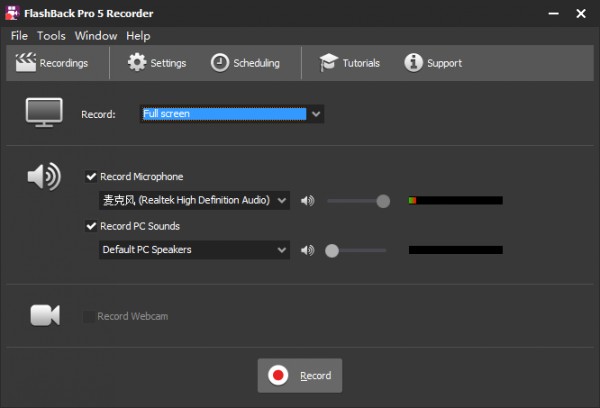Viewport: 600px width, 408px height.
Task: Open Recordings via clapperboard icon
Action: click(x=26, y=62)
